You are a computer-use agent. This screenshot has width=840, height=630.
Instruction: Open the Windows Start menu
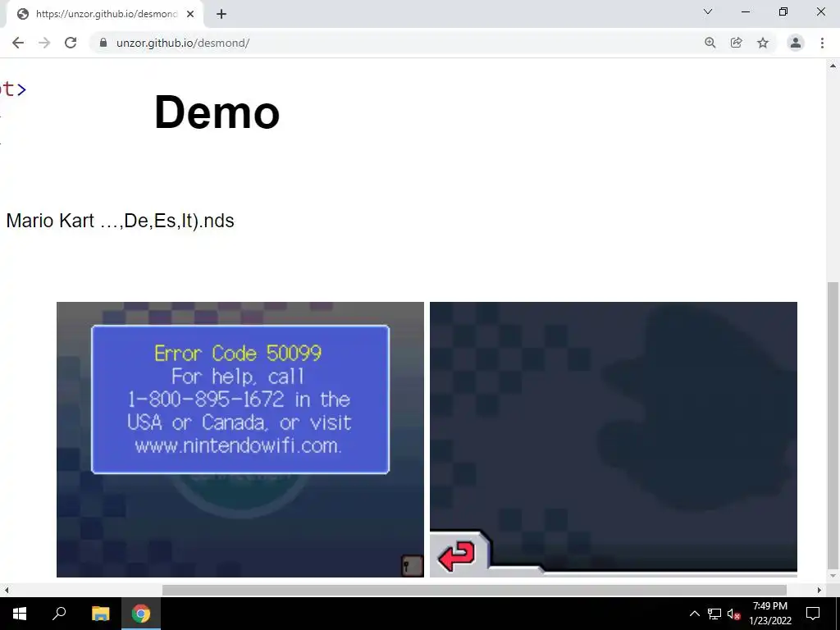coord(20,614)
